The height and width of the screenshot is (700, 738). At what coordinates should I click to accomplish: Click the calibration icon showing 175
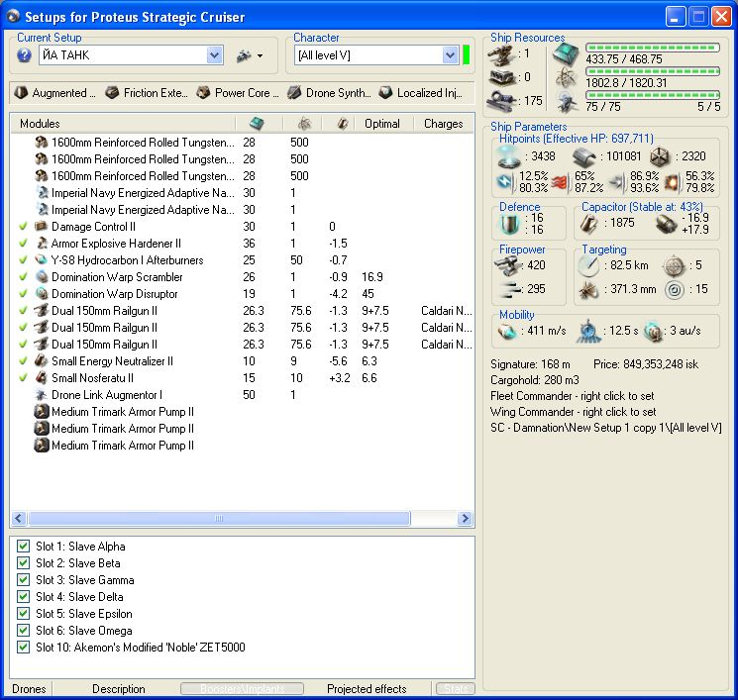[501, 101]
